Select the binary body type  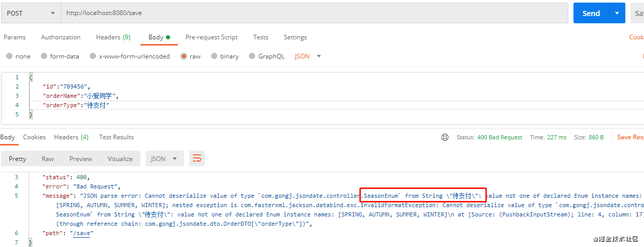click(225, 56)
